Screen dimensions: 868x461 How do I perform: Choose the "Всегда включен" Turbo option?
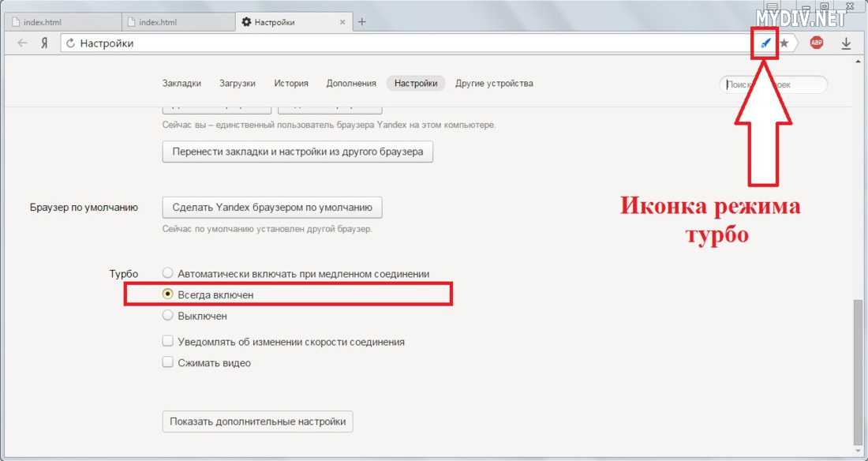click(x=168, y=294)
